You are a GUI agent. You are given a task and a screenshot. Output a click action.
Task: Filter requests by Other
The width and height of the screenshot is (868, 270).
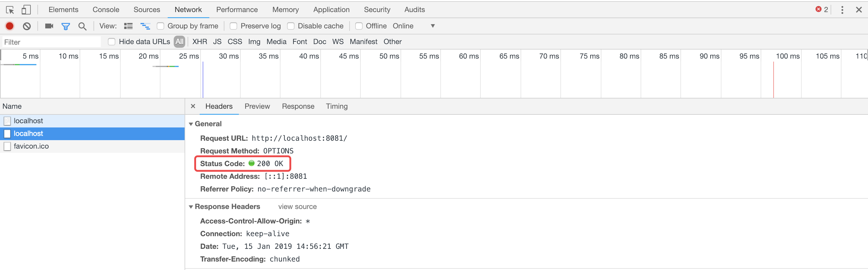(x=393, y=41)
